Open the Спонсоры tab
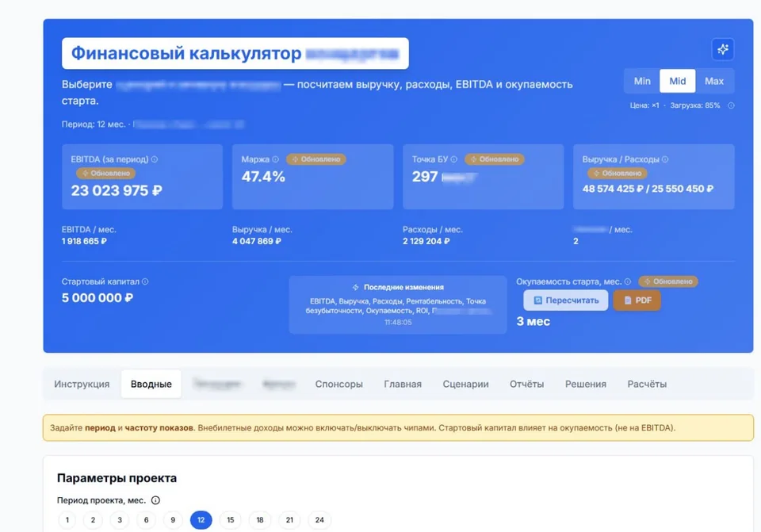The height and width of the screenshot is (532, 761). click(x=338, y=384)
